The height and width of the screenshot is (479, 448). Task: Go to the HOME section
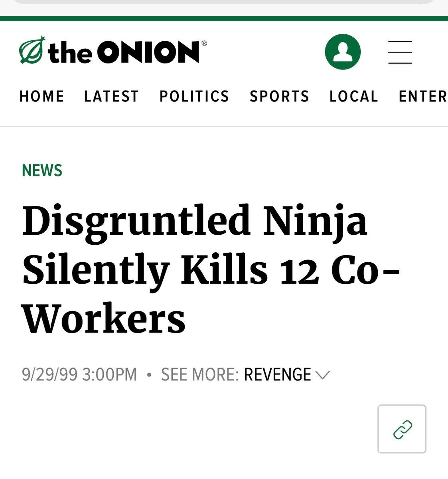(x=42, y=97)
